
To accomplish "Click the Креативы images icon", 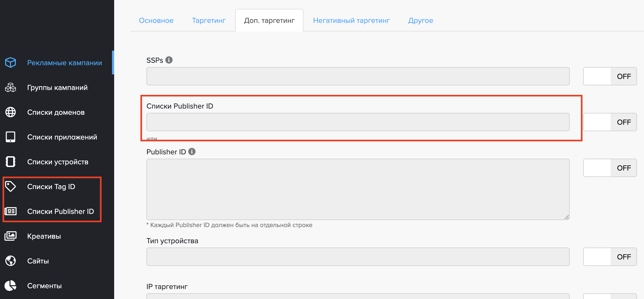I will pyautogui.click(x=10, y=236).
